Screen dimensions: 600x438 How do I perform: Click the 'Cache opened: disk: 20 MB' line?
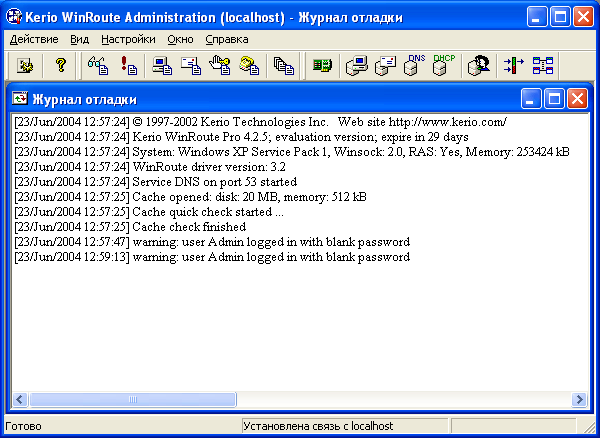click(191, 197)
